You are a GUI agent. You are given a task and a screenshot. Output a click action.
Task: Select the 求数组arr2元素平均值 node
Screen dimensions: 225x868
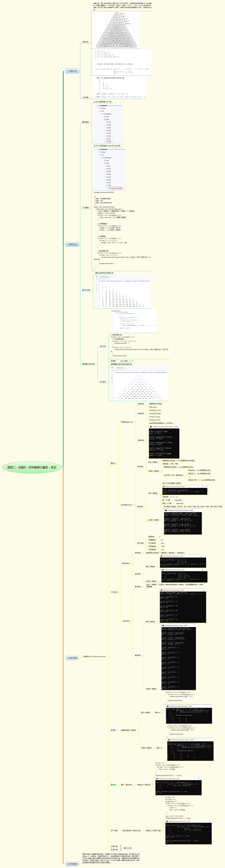pos(153,831)
